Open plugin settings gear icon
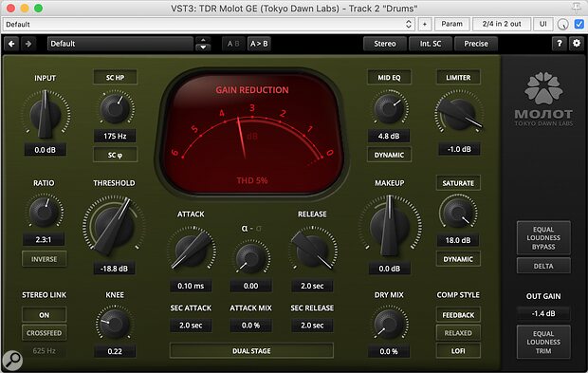 point(577,44)
